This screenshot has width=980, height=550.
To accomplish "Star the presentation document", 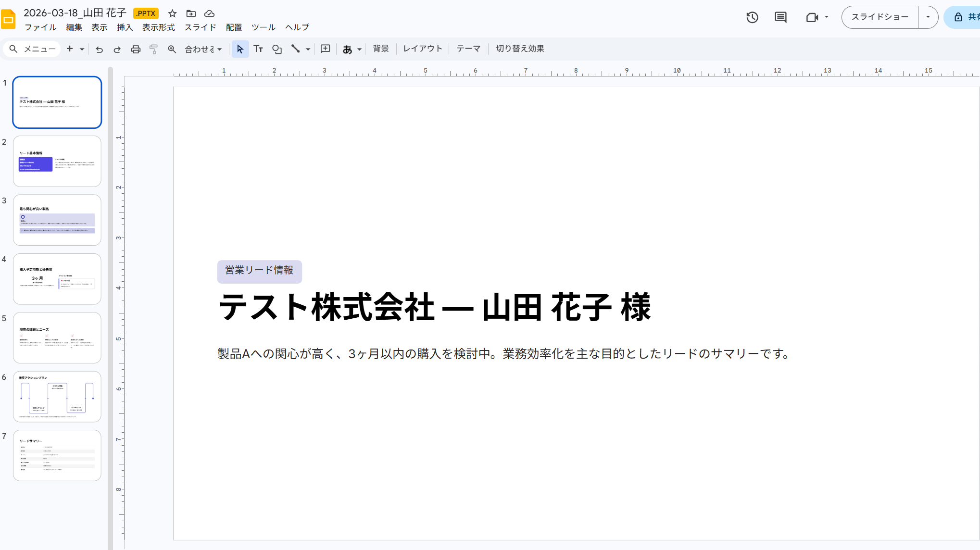I will click(172, 13).
